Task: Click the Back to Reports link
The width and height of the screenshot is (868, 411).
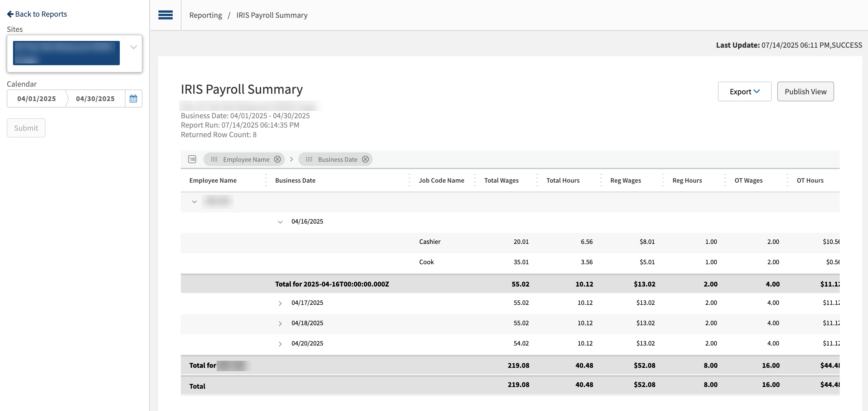Action: [x=40, y=14]
